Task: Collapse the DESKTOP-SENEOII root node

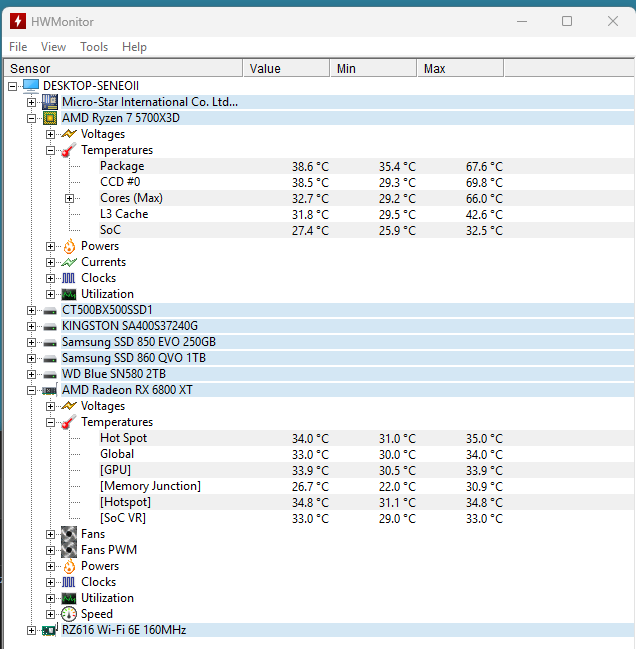Action: (12, 86)
